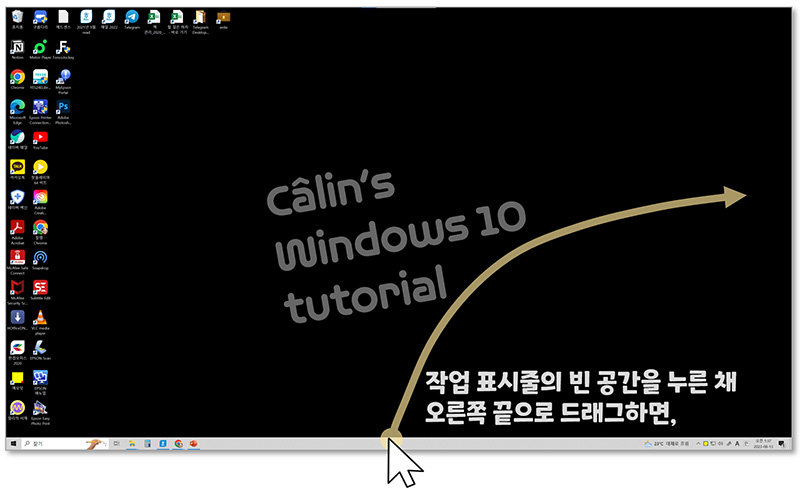Open the MyEpson Portal shortcut
800x497 pixels.
click(63, 82)
